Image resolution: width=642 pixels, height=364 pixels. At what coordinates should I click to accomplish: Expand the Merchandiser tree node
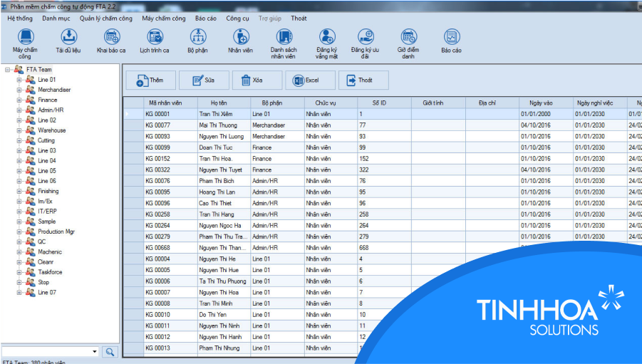point(19,90)
